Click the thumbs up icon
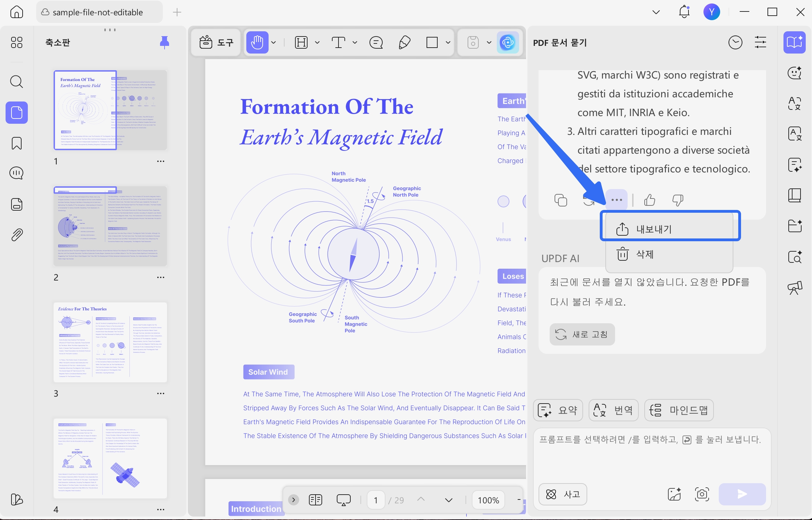Viewport: 812px width, 520px height. click(x=649, y=200)
